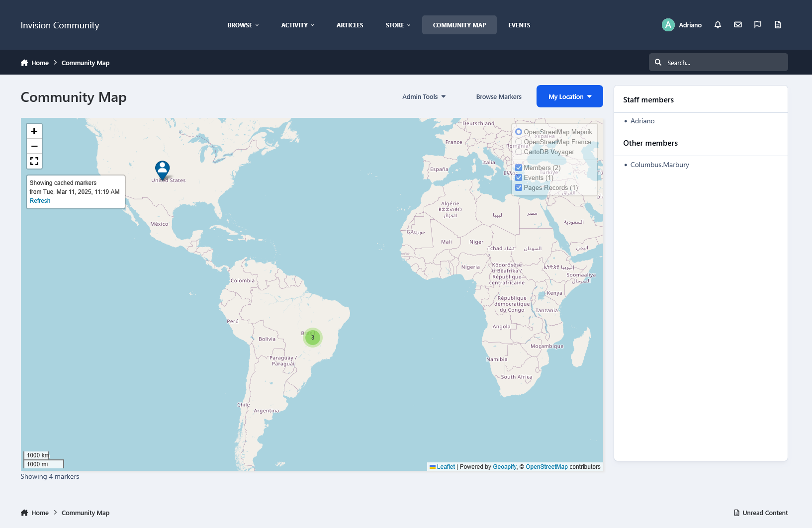Click the green cluster marker showing 3
The height and width of the screenshot is (528, 812).
point(313,338)
